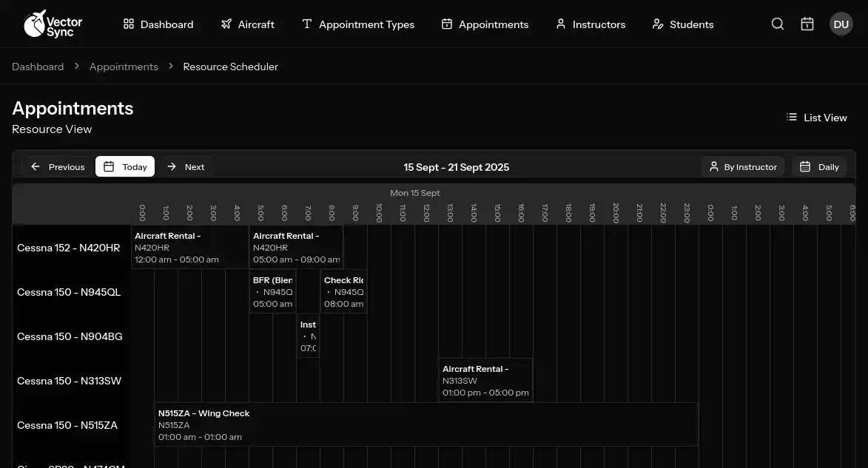Click the Vector Sync logo
The width and height of the screenshot is (868, 468).
pyautogui.click(x=53, y=24)
